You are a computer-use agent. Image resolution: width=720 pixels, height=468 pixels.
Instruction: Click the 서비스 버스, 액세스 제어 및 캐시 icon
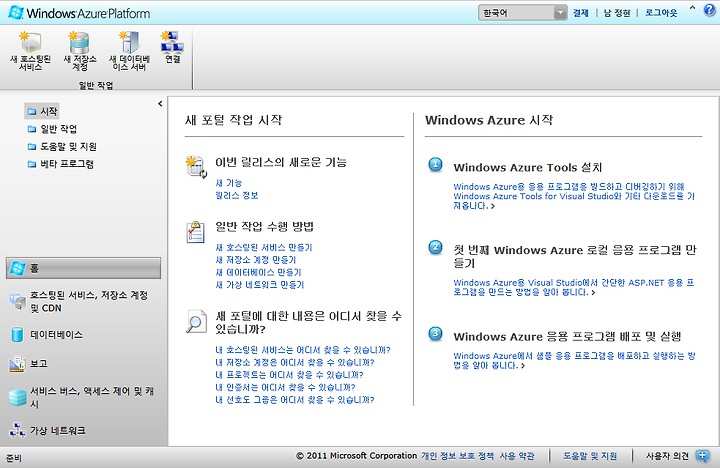point(17,398)
